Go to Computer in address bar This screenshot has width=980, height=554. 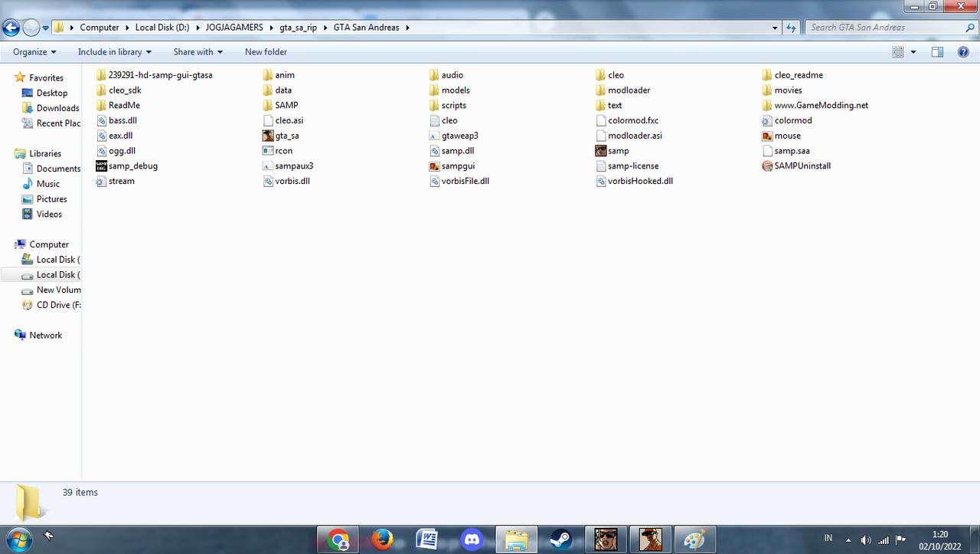point(100,28)
